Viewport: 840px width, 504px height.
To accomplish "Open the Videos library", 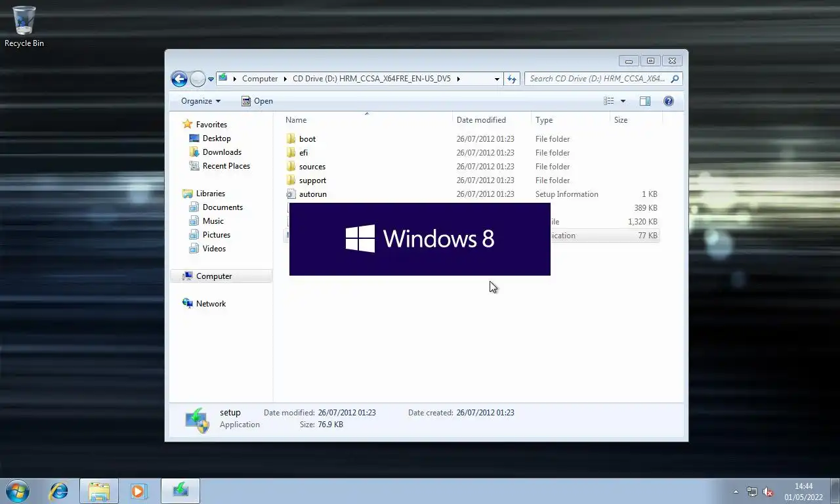I will click(214, 249).
